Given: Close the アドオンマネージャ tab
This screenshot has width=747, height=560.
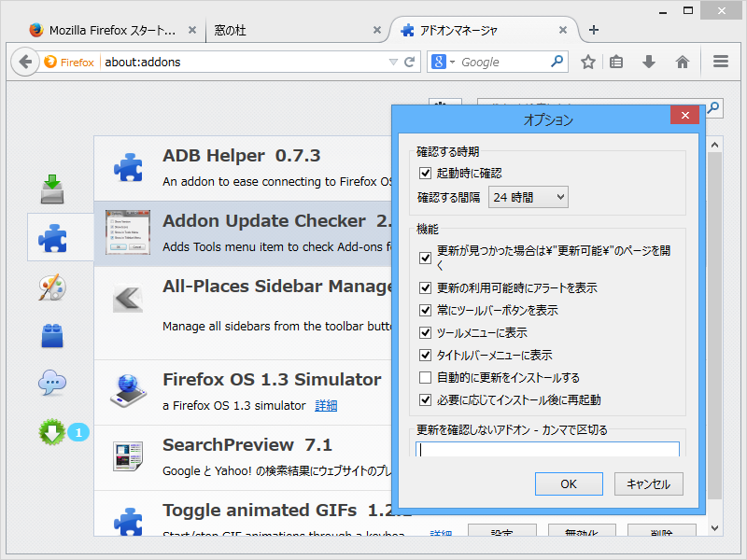Looking at the screenshot, I should click(x=563, y=30).
